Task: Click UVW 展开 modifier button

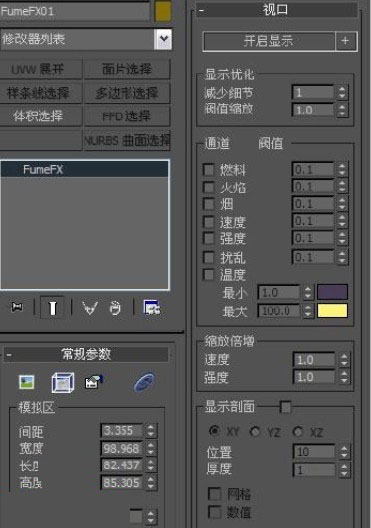Action: click(x=41, y=69)
